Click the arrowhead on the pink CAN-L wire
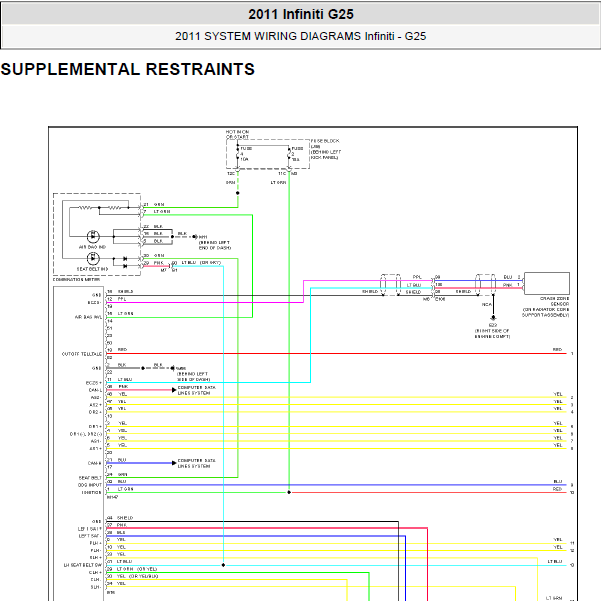The image size is (601, 601). (174, 390)
